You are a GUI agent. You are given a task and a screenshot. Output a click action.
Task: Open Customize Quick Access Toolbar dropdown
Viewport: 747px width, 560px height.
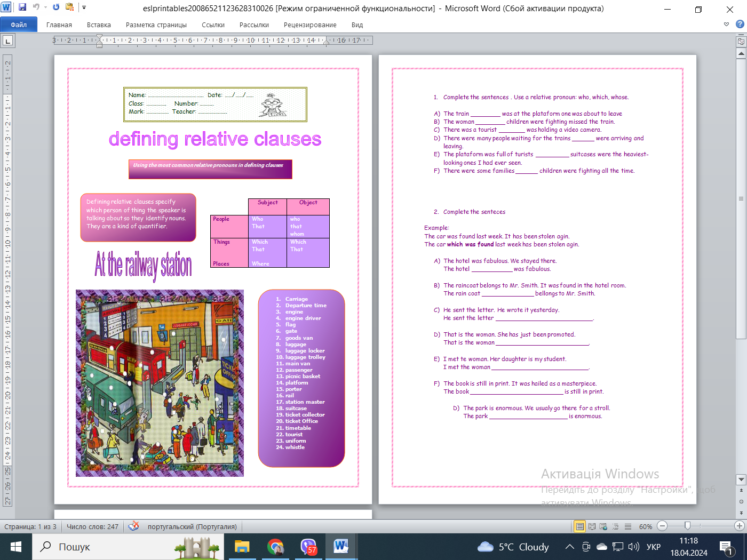click(84, 7)
